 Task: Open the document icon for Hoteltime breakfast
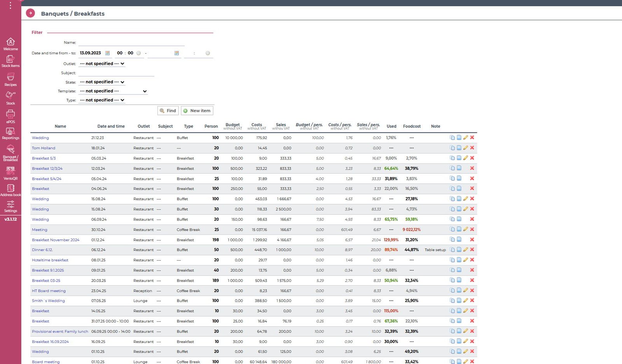459,260
